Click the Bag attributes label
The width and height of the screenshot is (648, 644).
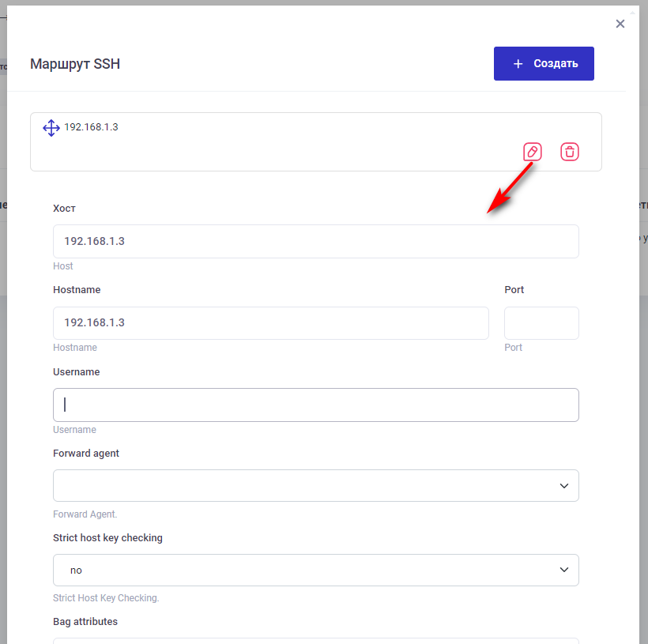(x=85, y=622)
